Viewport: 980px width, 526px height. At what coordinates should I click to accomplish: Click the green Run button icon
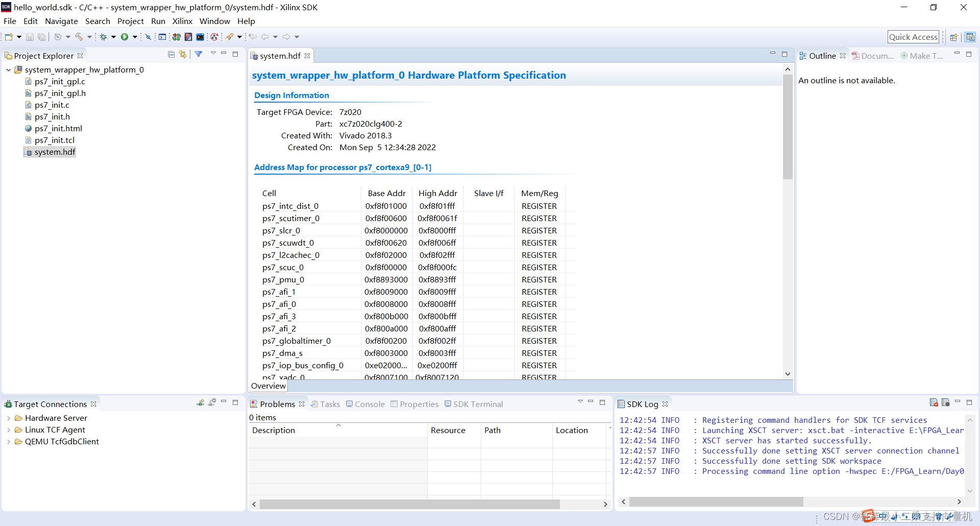click(125, 37)
